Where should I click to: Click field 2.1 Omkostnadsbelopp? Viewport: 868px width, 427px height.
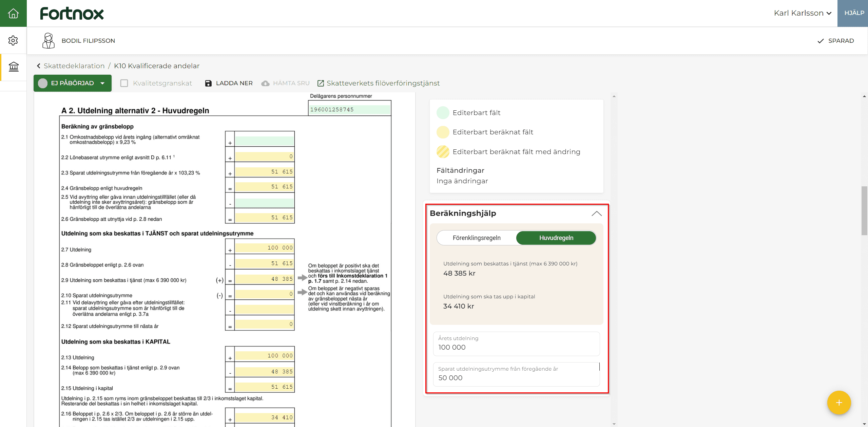265,141
